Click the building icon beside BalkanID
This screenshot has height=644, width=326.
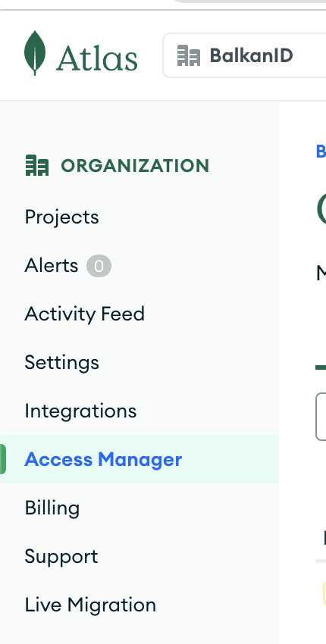(x=189, y=56)
